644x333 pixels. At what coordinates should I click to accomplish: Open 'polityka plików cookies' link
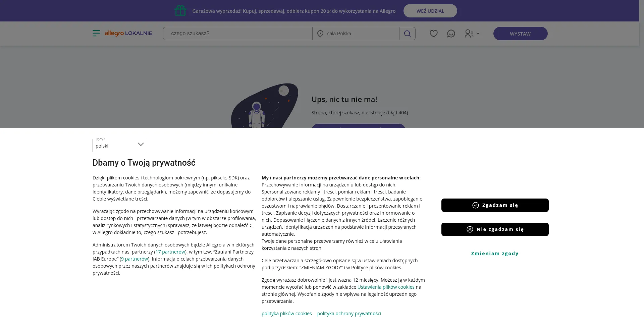click(287, 314)
